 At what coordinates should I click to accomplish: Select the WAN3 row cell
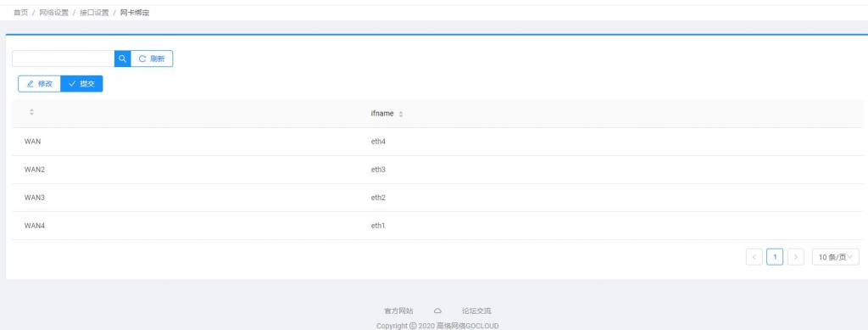34,198
